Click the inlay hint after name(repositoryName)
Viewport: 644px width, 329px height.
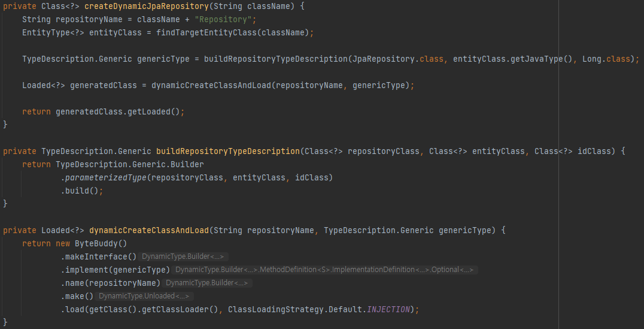coord(207,282)
